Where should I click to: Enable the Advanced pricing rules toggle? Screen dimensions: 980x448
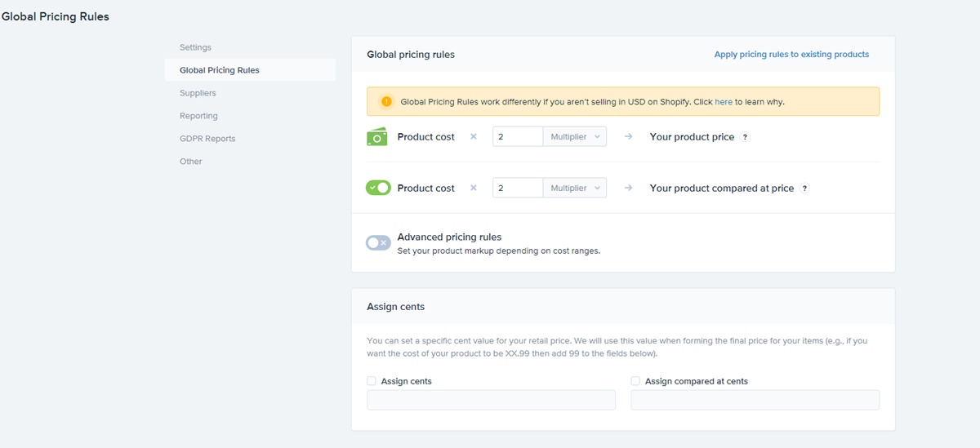(x=378, y=242)
